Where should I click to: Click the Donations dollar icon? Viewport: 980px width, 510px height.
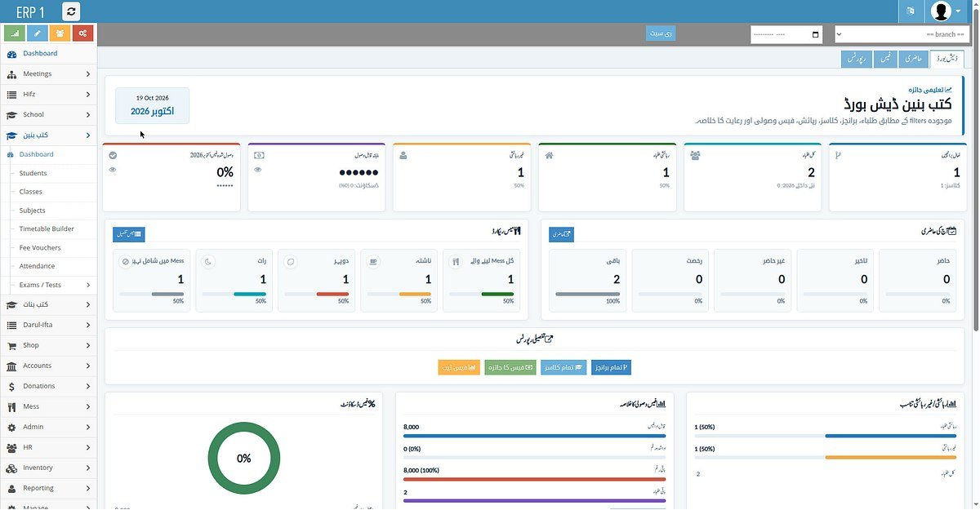click(x=11, y=386)
